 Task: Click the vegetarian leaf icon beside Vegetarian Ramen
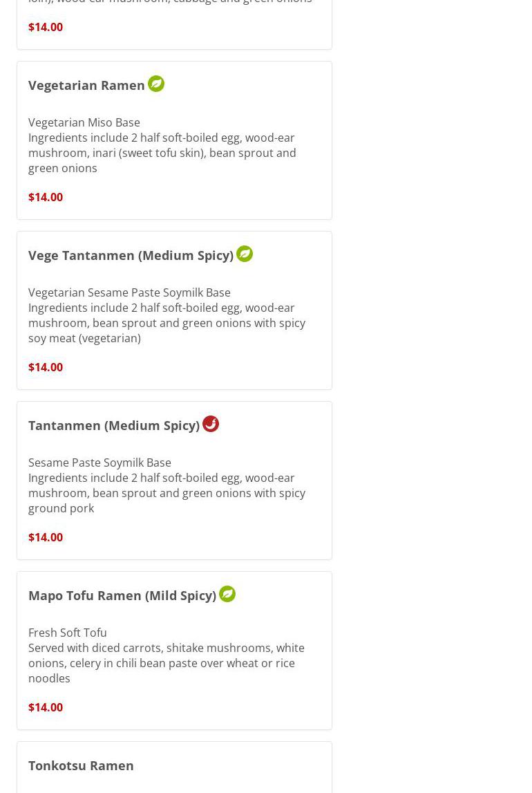(155, 84)
